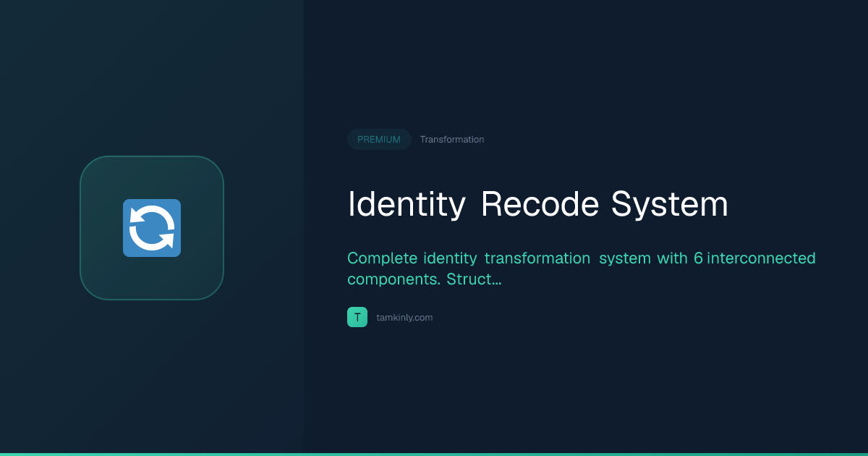Select the PREMIUM badge

click(379, 140)
